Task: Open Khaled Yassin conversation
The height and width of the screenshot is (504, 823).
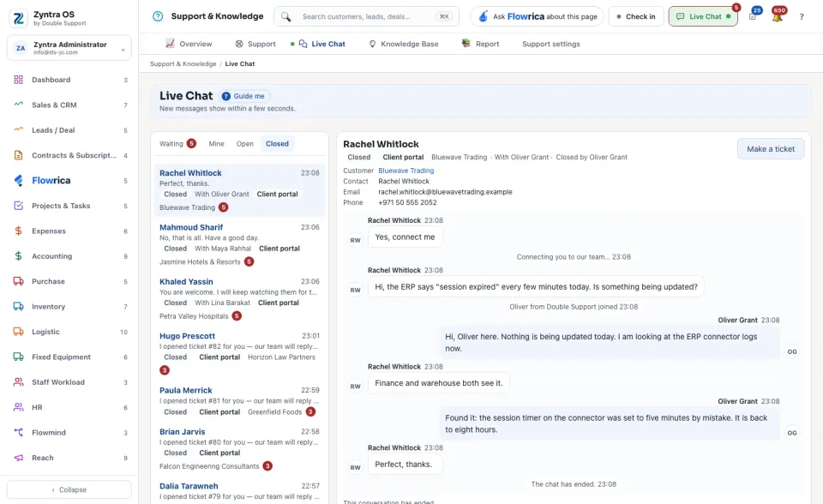Action: (x=239, y=299)
